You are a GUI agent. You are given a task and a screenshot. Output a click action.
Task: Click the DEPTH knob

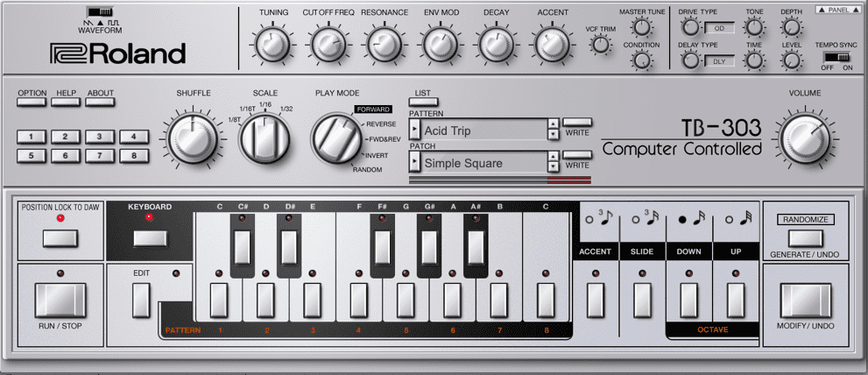tap(792, 26)
